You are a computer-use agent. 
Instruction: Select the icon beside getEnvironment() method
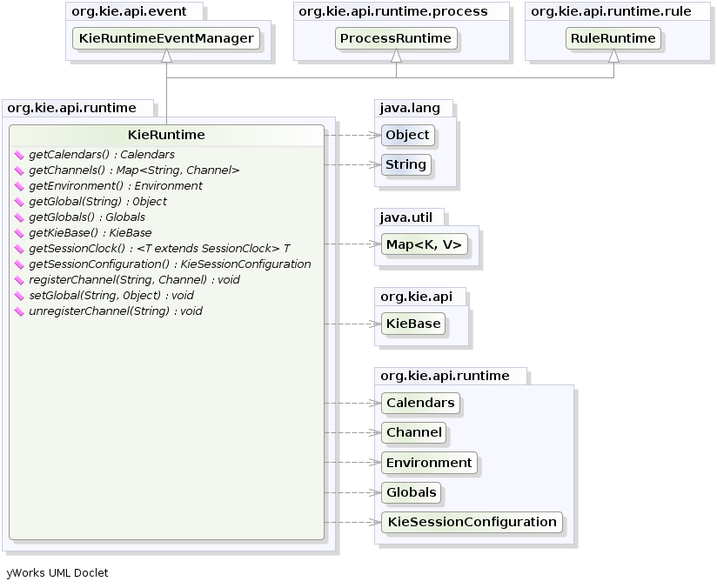coord(19,186)
